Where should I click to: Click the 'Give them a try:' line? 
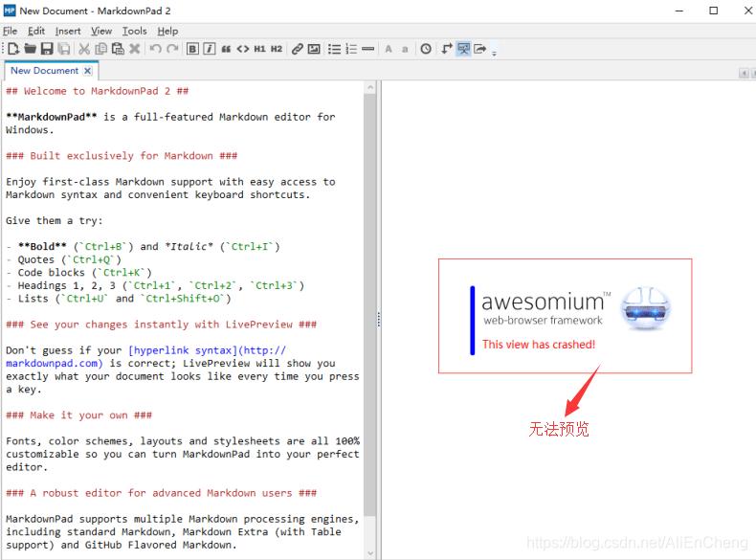tap(54, 220)
